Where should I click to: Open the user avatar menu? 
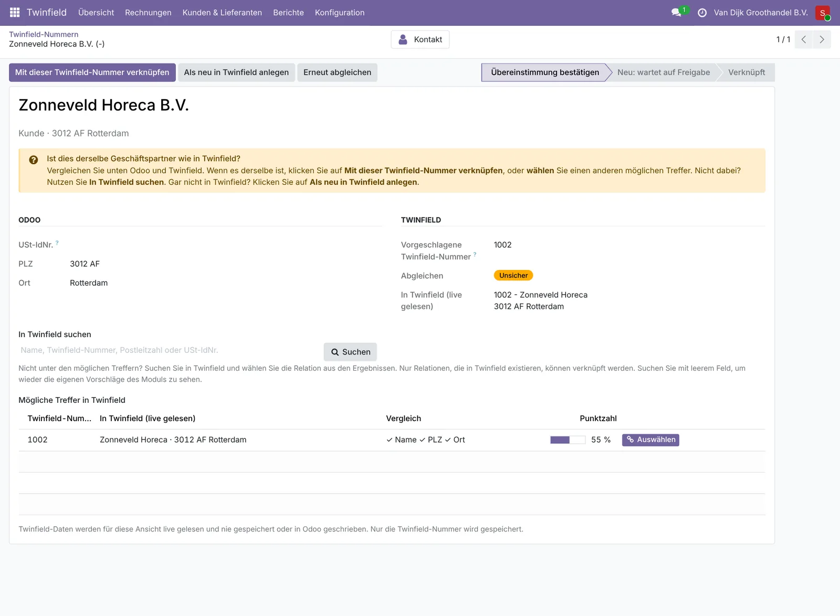[x=823, y=13]
